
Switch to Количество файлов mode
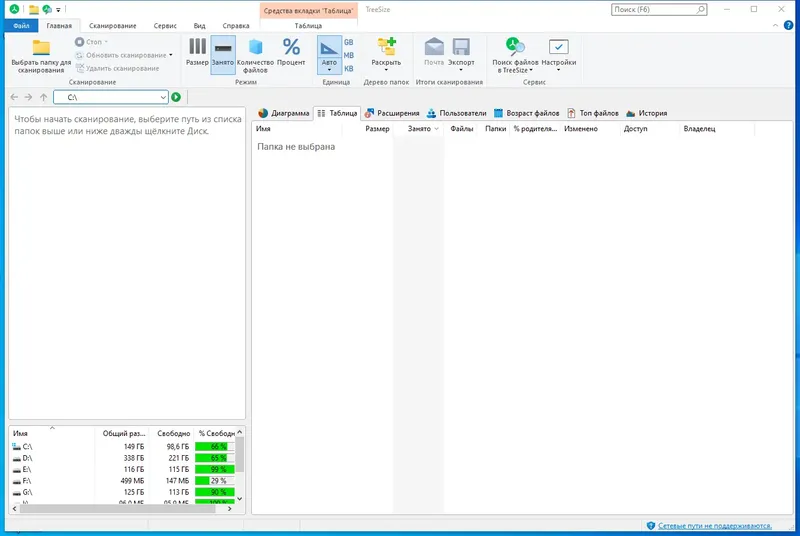[255, 55]
